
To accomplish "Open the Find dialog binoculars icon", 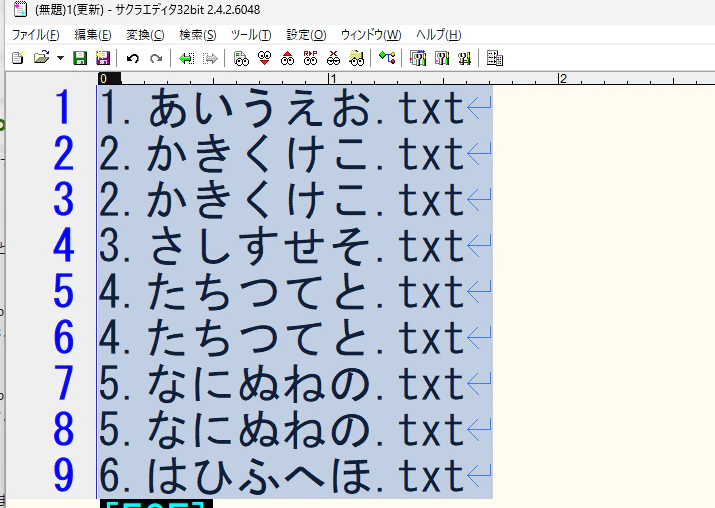I will 241,58.
